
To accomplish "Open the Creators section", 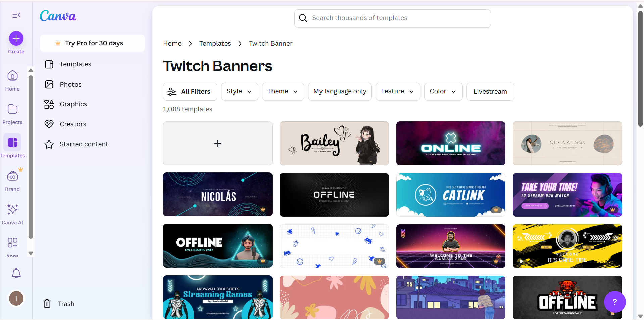I will tap(73, 124).
